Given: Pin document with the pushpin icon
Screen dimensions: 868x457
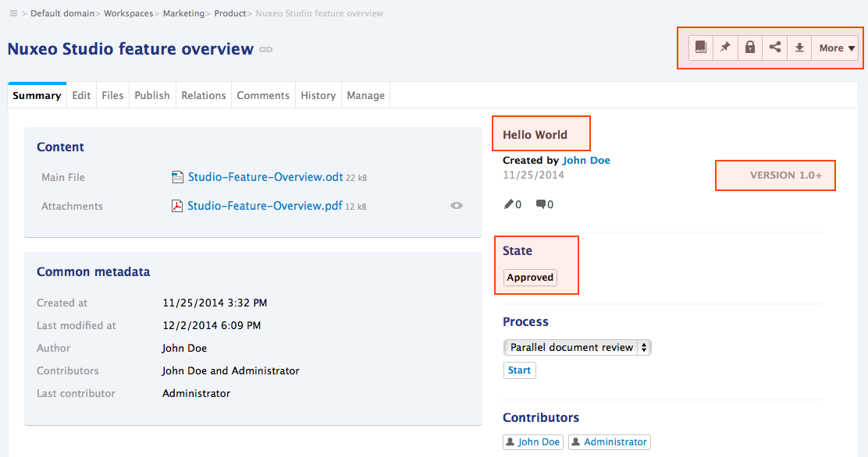Looking at the screenshot, I should (x=725, y=48).
